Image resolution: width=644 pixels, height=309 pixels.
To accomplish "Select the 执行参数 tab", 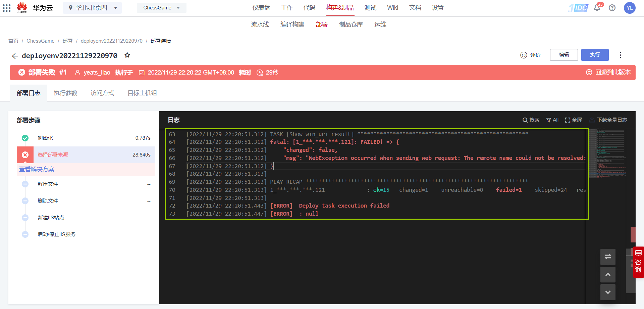I will pyautogui.click(x=65, y=93).
